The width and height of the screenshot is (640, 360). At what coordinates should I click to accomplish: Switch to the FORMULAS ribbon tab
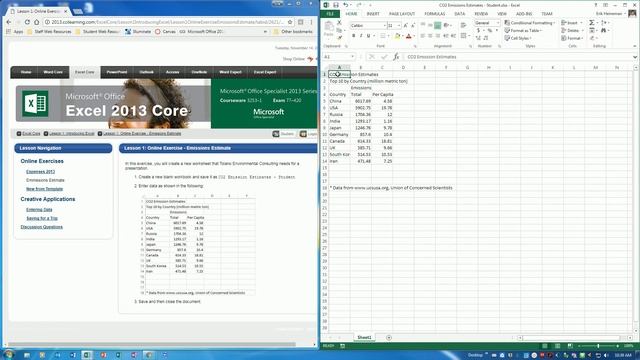pyautogui.click(x=435, y=14)
